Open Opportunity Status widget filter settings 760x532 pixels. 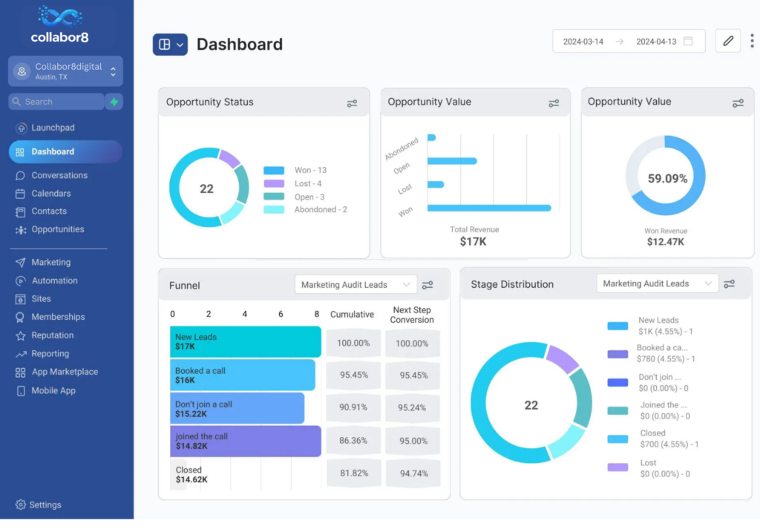coord(352,103)
